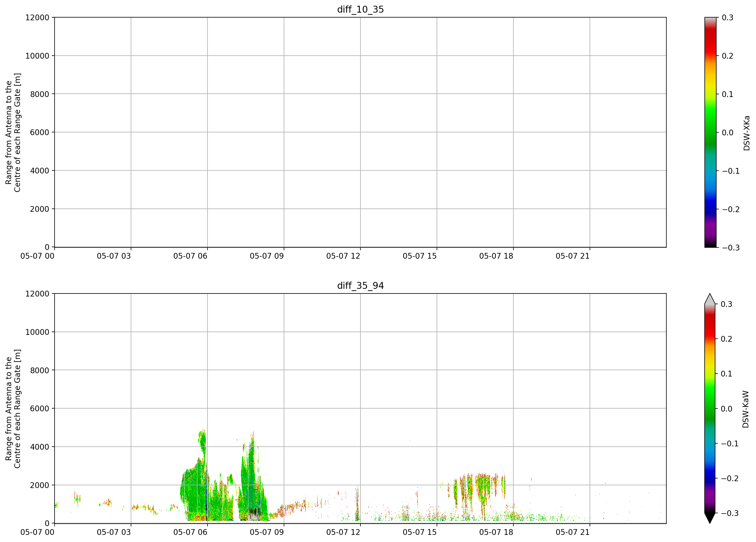
Task: Click the 6000 y-tick in the diff_35_94 plot
Action: pos(40,409)
